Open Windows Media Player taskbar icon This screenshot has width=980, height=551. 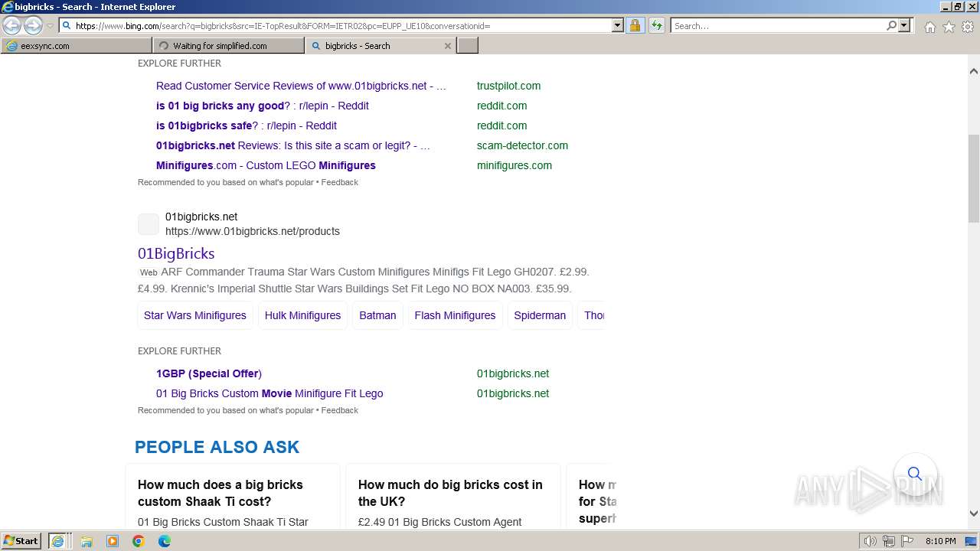[x=113, y=541]
